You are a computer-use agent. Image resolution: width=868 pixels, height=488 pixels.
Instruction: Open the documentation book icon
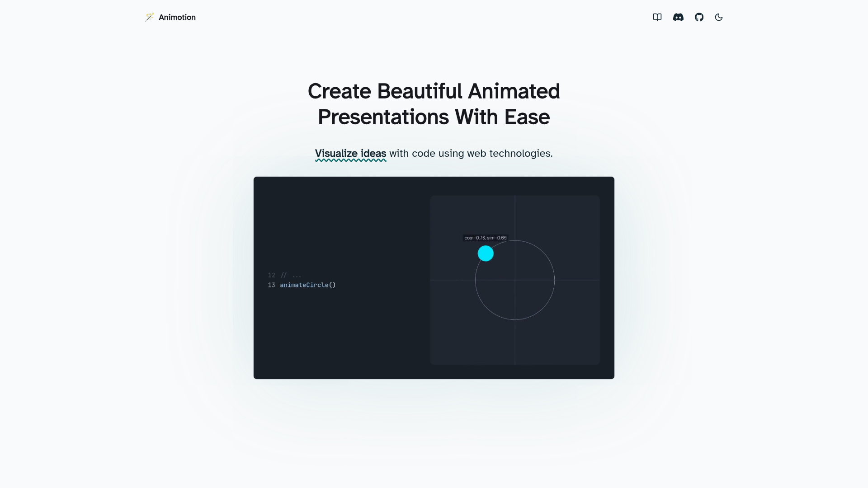[657, 17]
